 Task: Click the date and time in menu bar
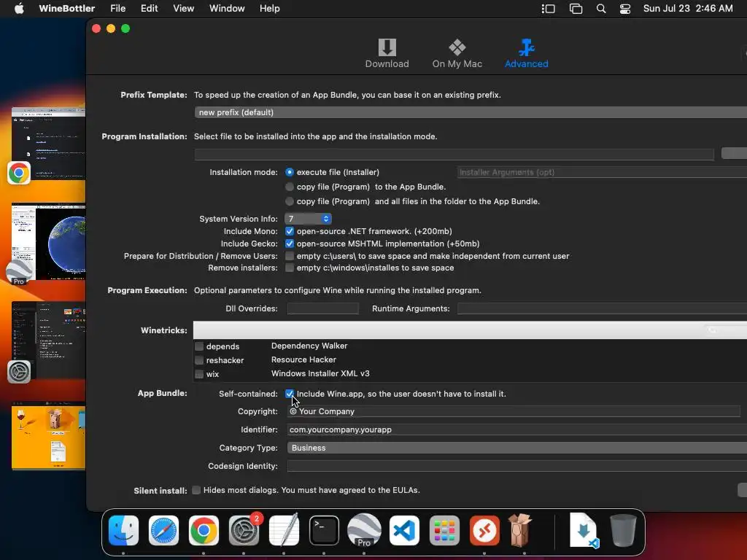(x=688, y=9)
